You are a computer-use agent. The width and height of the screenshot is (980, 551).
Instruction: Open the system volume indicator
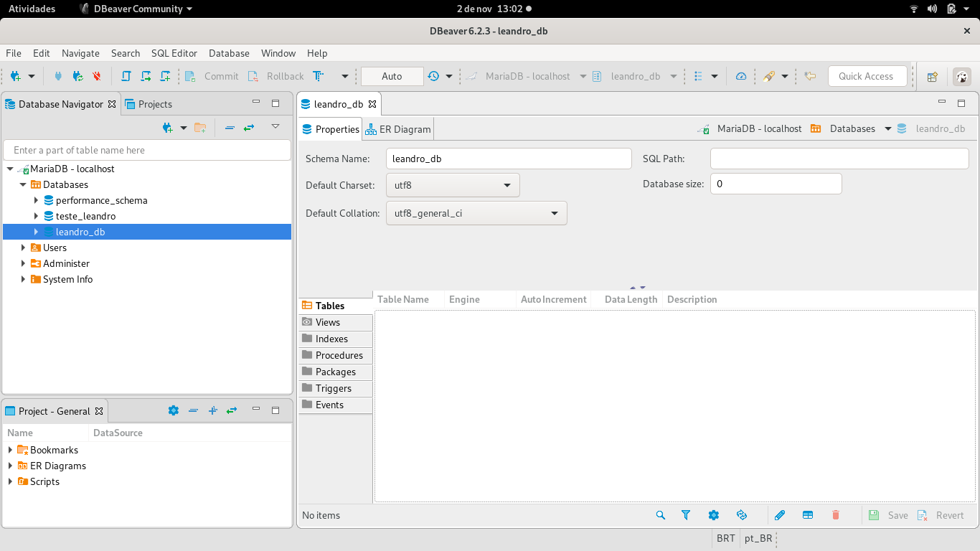point(933,9)
